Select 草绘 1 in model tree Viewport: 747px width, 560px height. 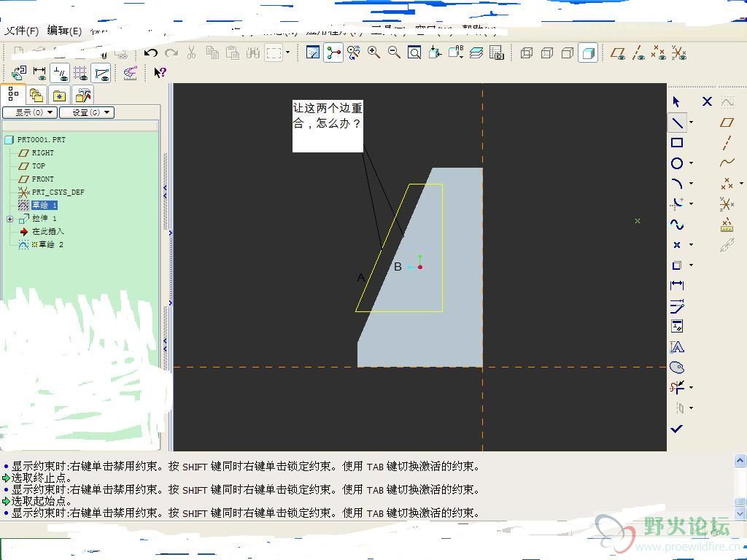coord(44,205)
